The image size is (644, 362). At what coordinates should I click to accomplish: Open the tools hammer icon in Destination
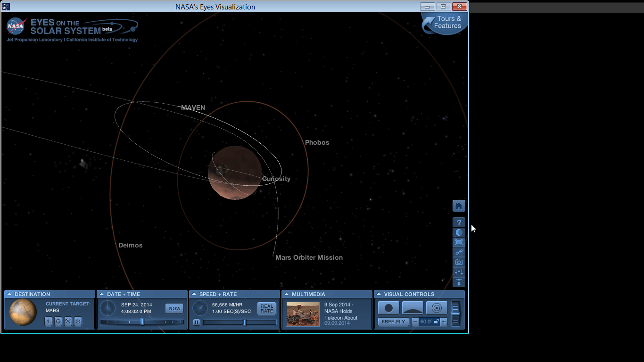pyautogui.click(x=68, y=321)
